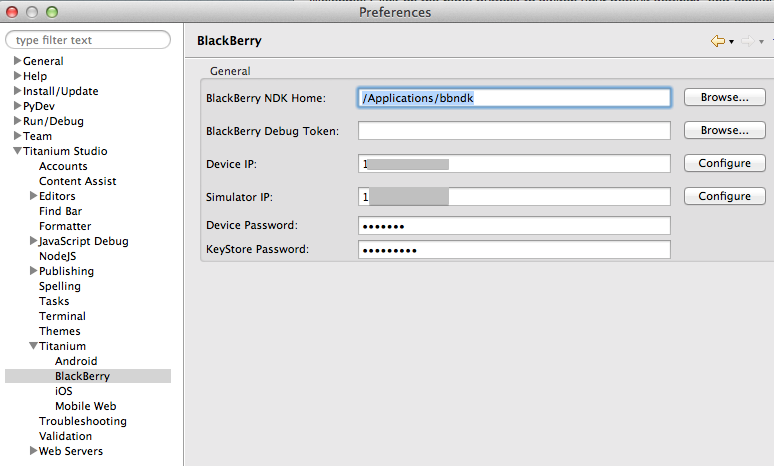Open the Mobile Web preferences page
Image resolution: width=774 pixels, height=466 pixels.
(x=85, y=406)
